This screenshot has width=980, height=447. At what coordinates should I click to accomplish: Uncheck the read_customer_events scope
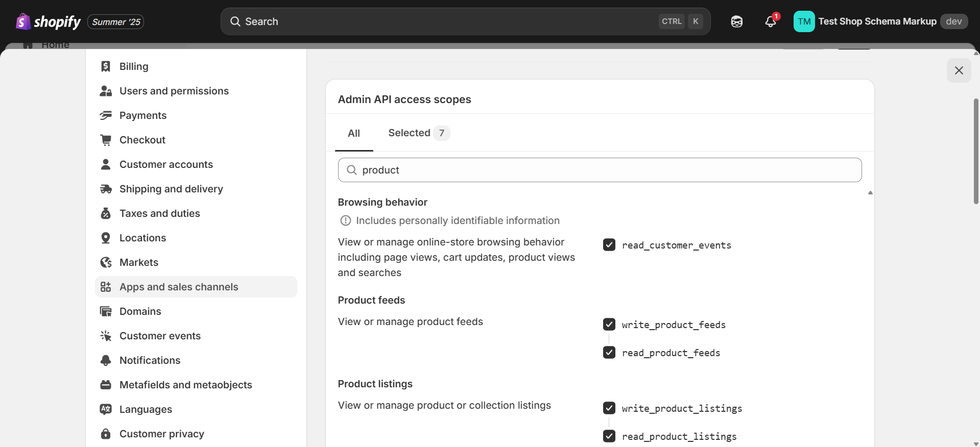(609, 245)
